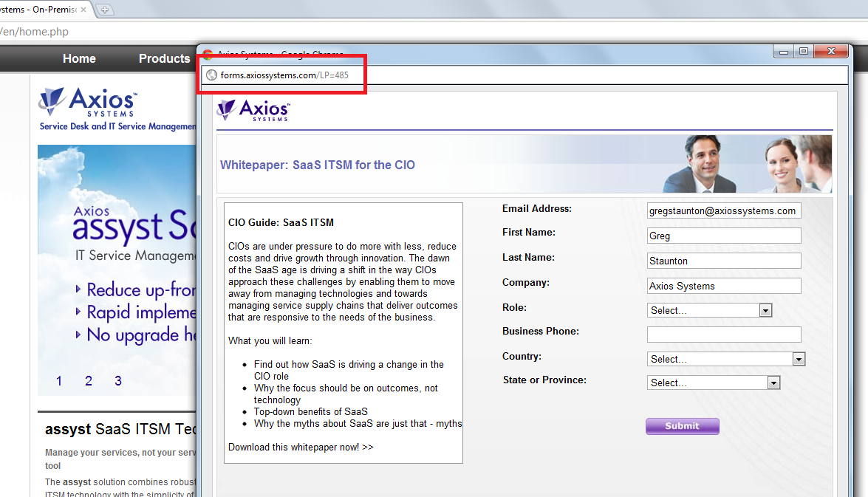The height and width of the screenshot is (497, 868).
Task: Click Download this whitepaper now link
Action: click(x=301, y=448)
